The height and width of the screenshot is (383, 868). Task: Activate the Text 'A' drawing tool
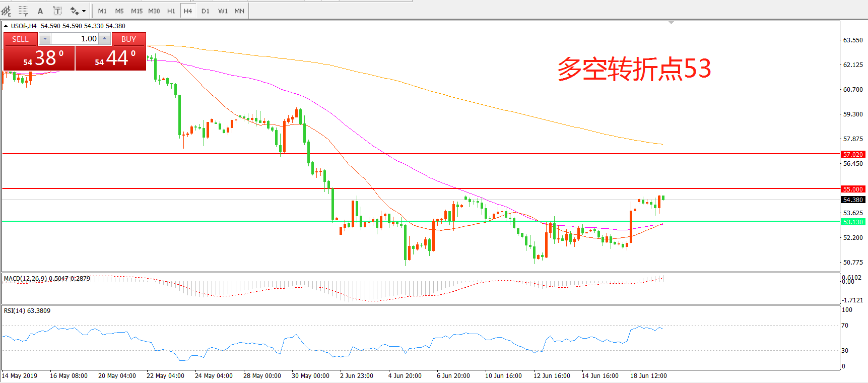(40, 11)
